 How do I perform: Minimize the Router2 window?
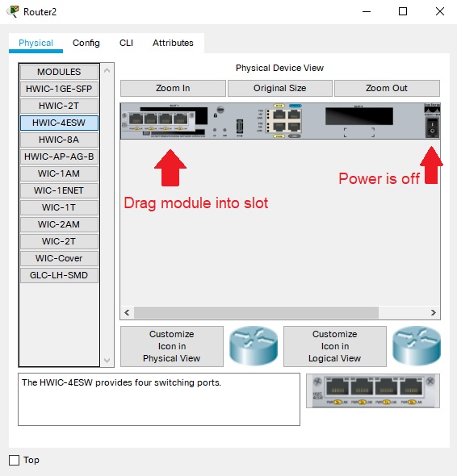coord(367,11)
